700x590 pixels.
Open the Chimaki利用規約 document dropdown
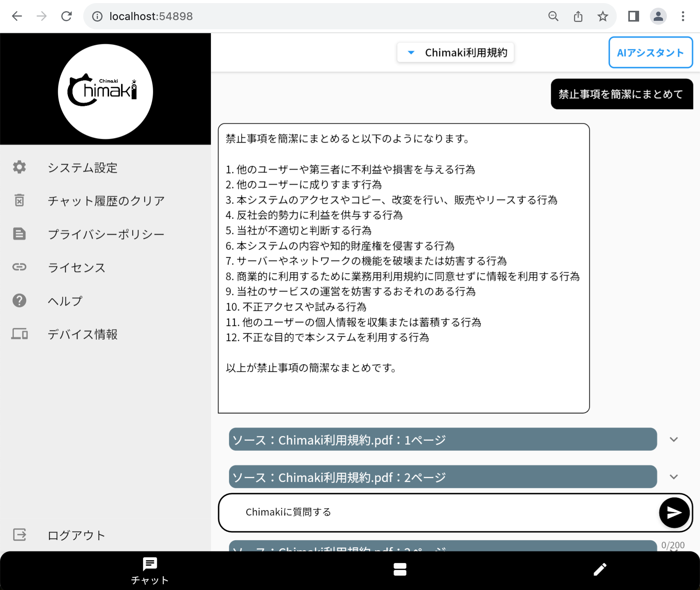click(456, 52)
